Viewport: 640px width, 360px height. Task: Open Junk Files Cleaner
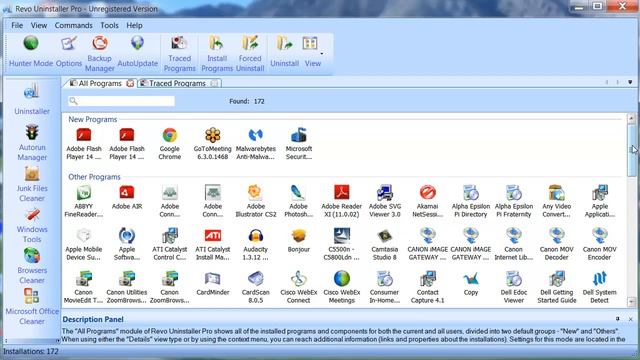[x=32, y=184]
